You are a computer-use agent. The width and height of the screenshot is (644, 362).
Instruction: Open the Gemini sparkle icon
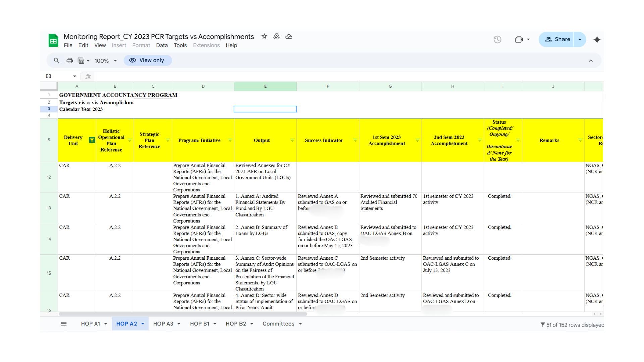[597, 40]
